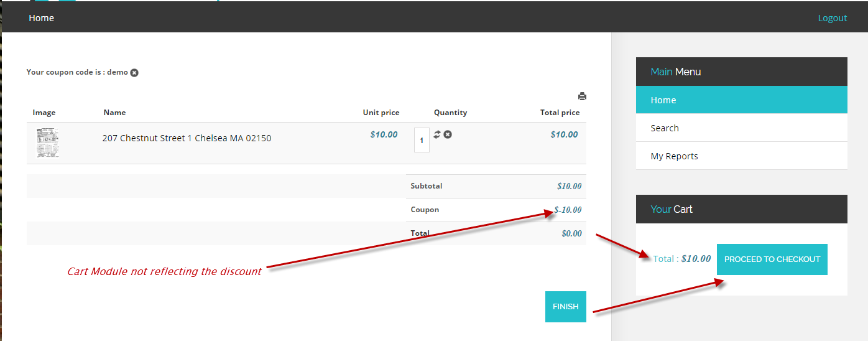Click the coupon discount amount
Screen dimensions: 868x341
(x=568, y=210)
